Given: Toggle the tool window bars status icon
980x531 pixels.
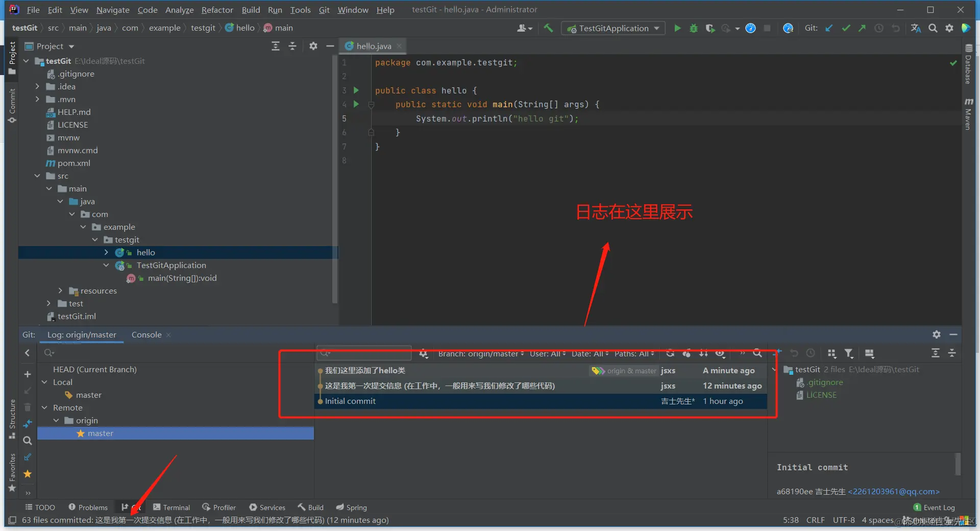Looking at the screenshot, I should pyautogui.click(x=12, y=520).
